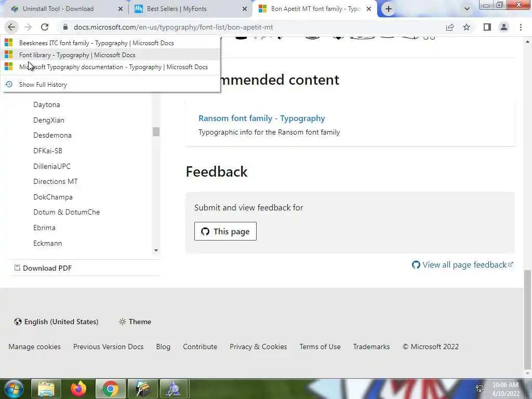Image resolution: width=532 pixels, height=399 pixels.
Task: Choose Font library history entry
Action: tap(111, 55)
